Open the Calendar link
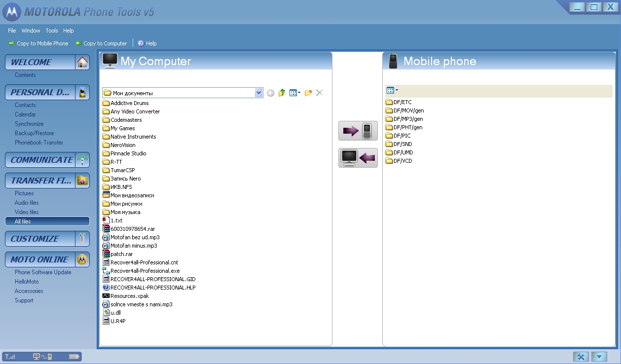The width and height of the screenshot is (621, 364). pos(25,114)
